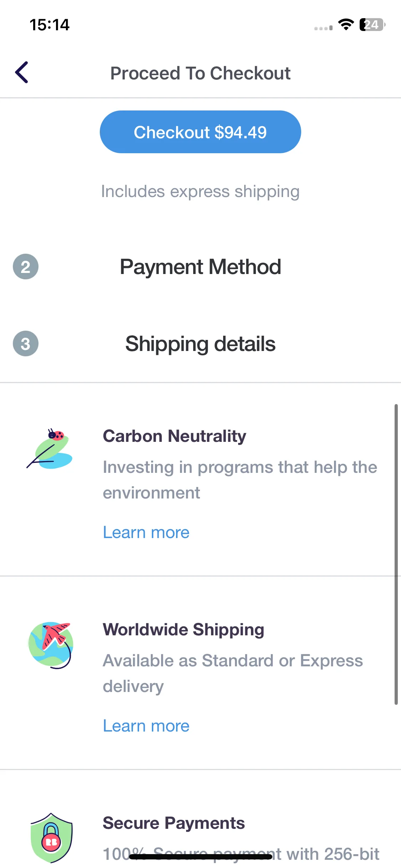The width and height of the screenshot is (401, 868).
Task: Tap the battery level indicator
Action: [372, 25]
